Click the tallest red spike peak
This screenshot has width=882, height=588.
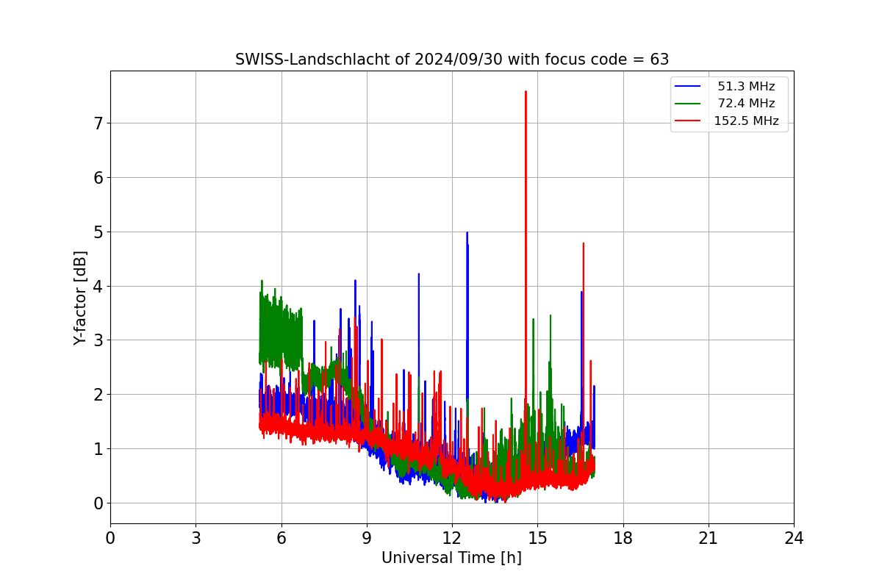click(526, 92)
